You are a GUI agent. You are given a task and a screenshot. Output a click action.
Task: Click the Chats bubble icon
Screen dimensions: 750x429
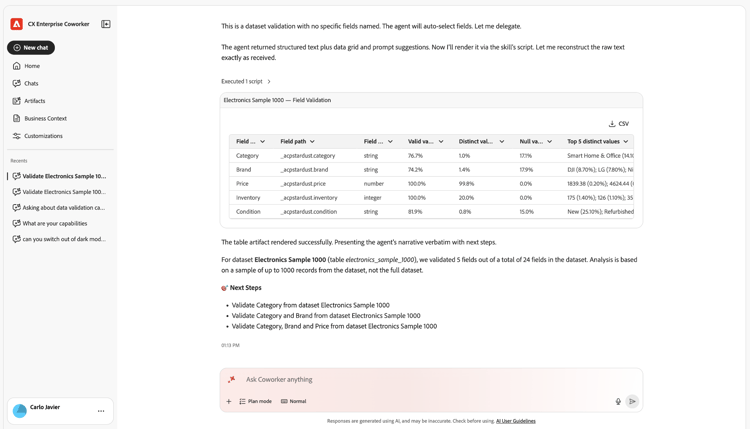coord(17,83)
